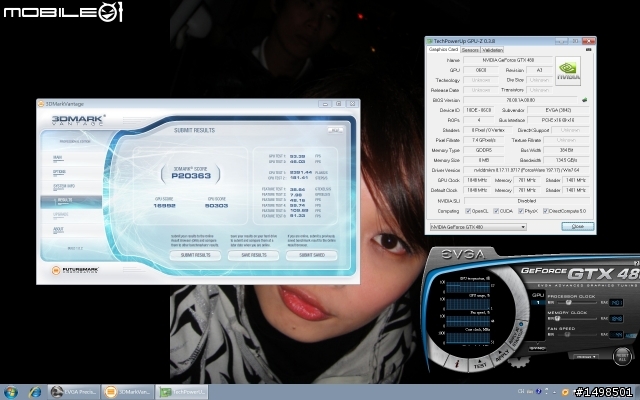
Task: Open the EVGA Precision info 'i' button
Action: [x=457, y=364]
